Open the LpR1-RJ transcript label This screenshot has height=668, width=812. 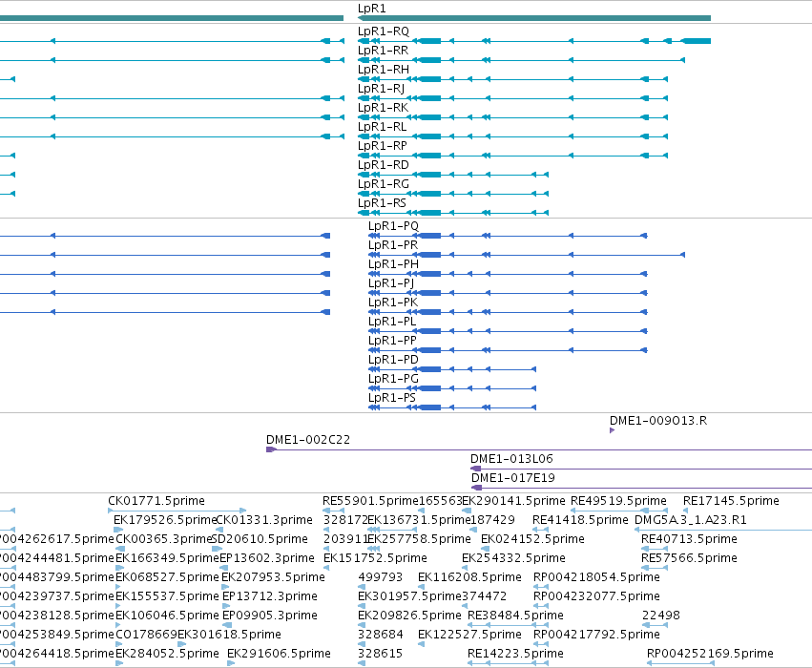381,89
